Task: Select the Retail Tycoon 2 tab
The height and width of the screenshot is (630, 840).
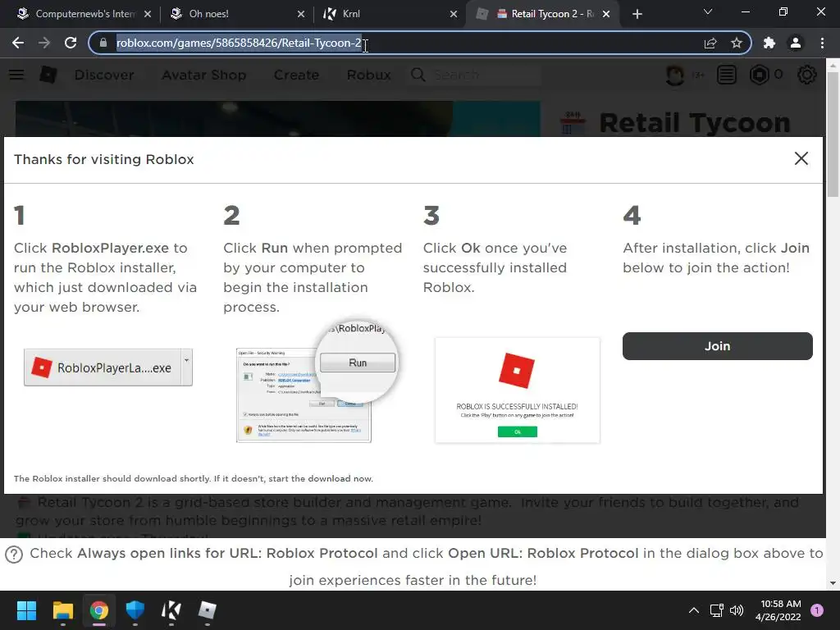Action: tap(543, 14)
